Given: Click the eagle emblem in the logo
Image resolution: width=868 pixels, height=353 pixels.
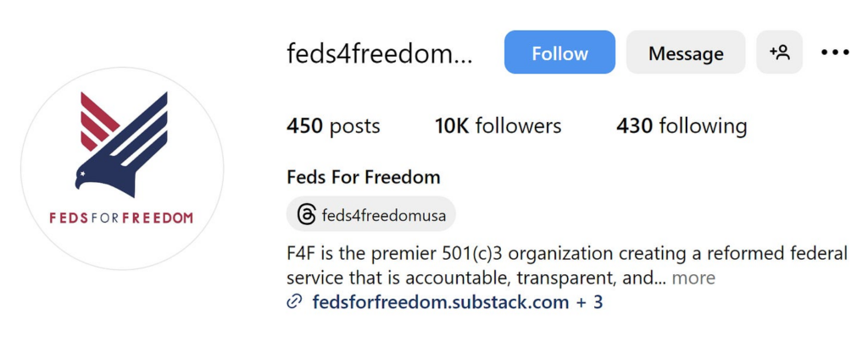Looking at the screenshot, I should [x=122, y=140].
